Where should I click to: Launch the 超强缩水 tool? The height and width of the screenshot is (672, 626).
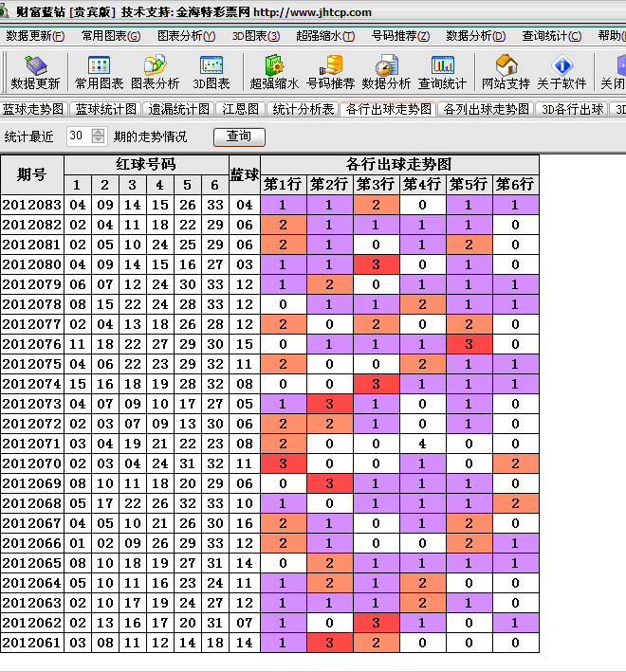point(274,72)
